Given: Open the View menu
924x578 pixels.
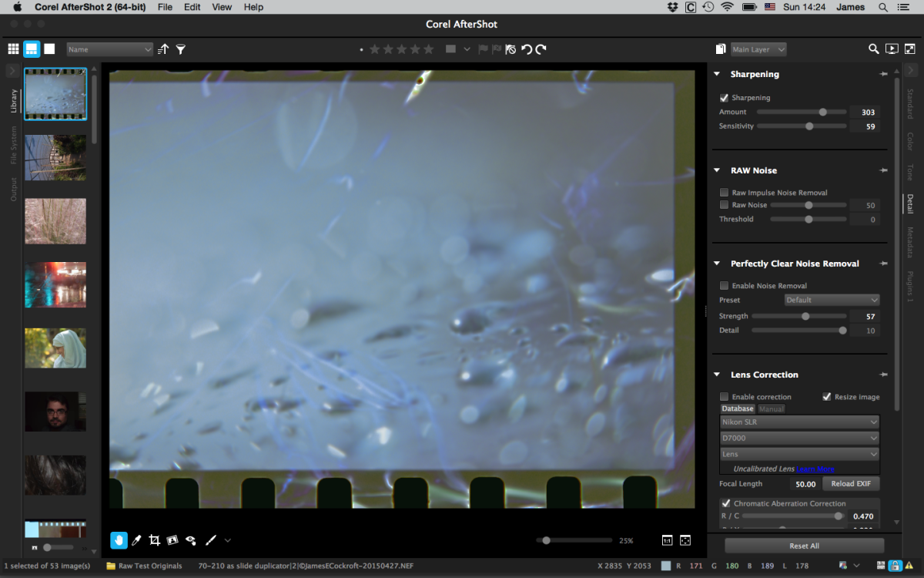Looking at the screenshot, I should point(222,7).
